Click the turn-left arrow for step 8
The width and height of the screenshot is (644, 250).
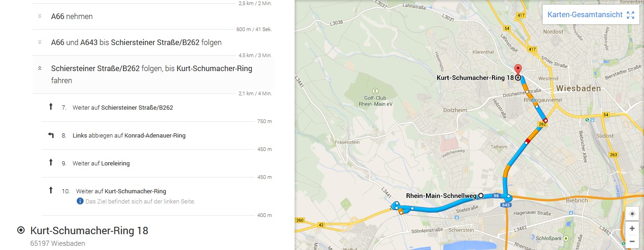pyautogui.click(x=51, y=135)
